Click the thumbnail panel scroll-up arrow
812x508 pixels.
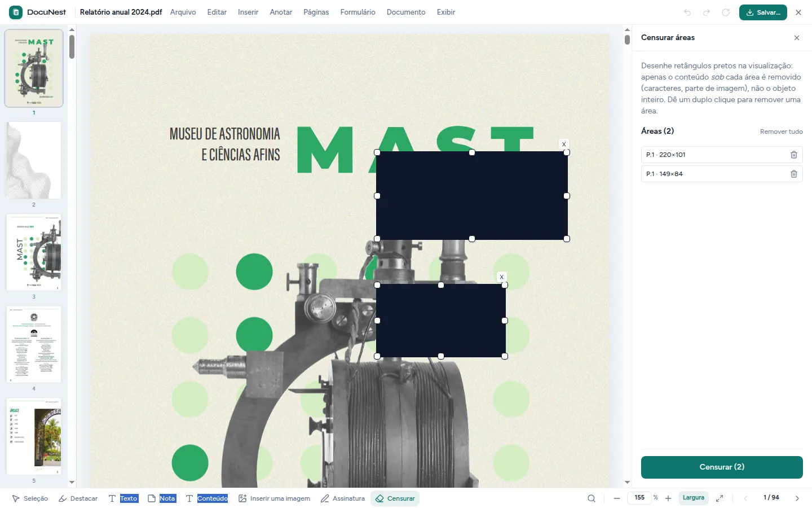72,30
